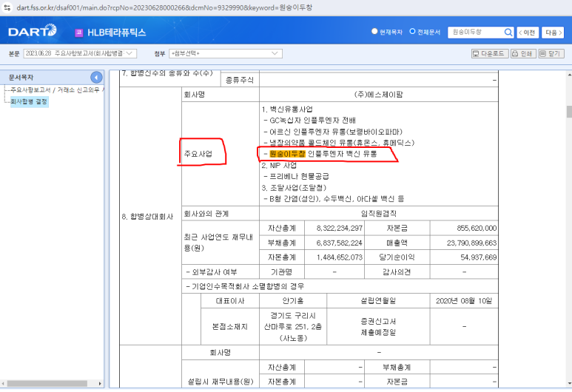
Task: Click the search magnifier icon
Action: point(508,33)
